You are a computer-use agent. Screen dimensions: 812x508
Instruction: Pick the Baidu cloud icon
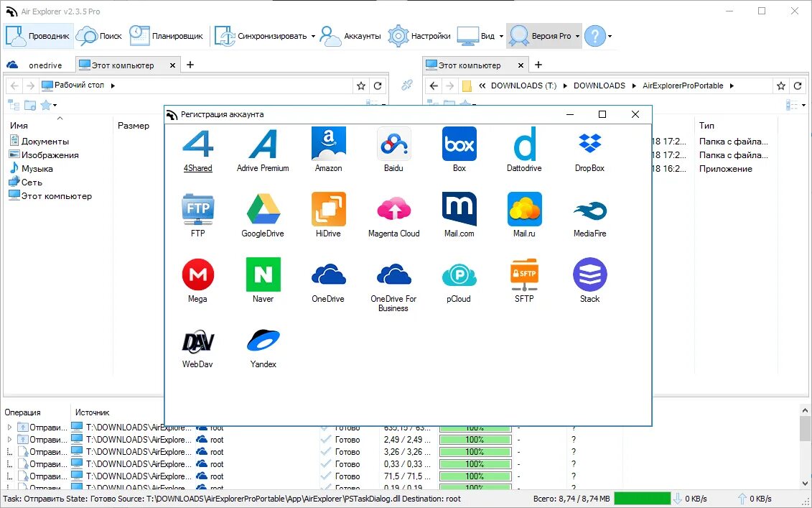pos(393,150)
